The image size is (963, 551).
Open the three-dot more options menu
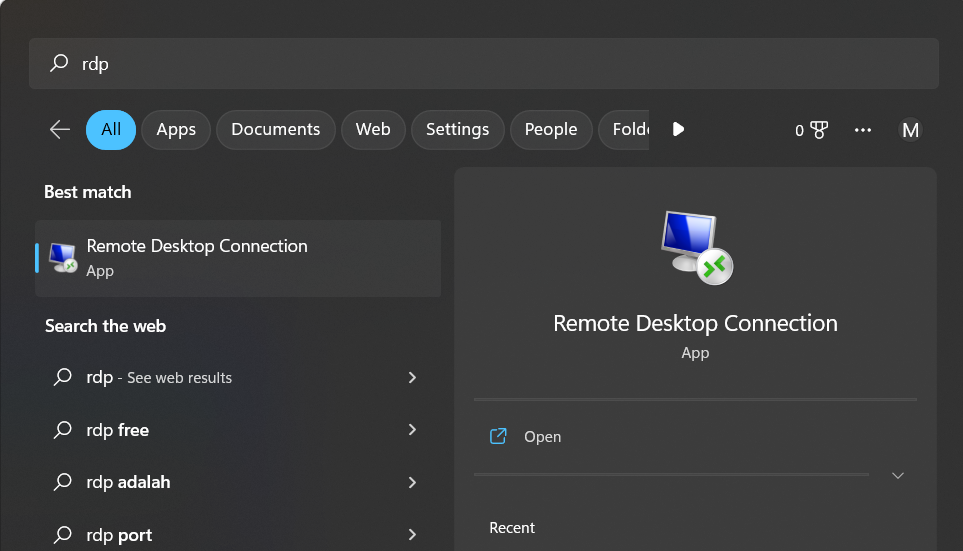(x=863, y=130)
